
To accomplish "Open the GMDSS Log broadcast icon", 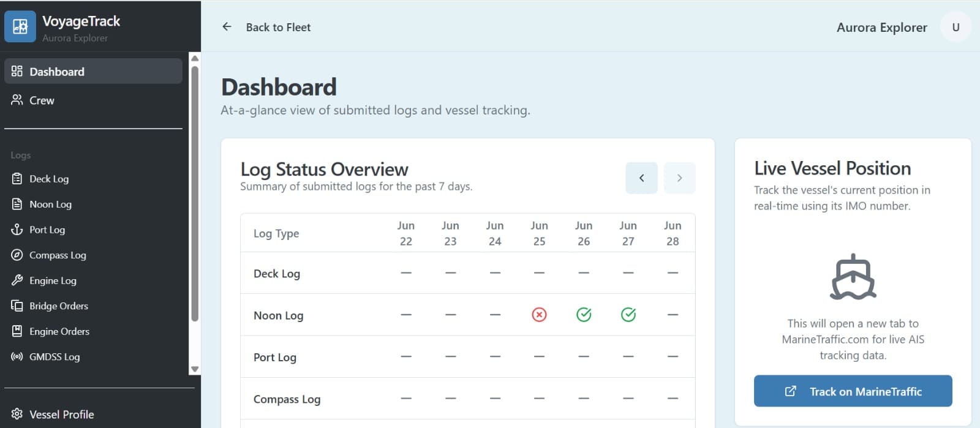I will click(x=17, y=356).
